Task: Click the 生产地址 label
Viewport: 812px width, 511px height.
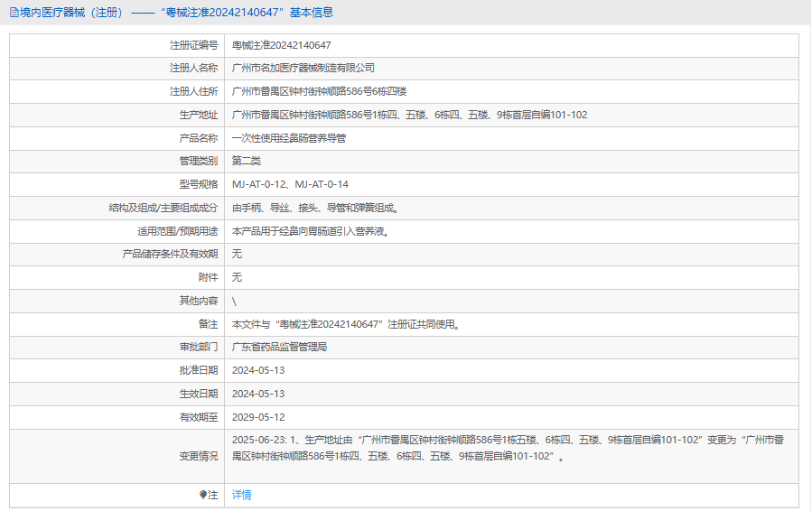Action: pos(199,115)
